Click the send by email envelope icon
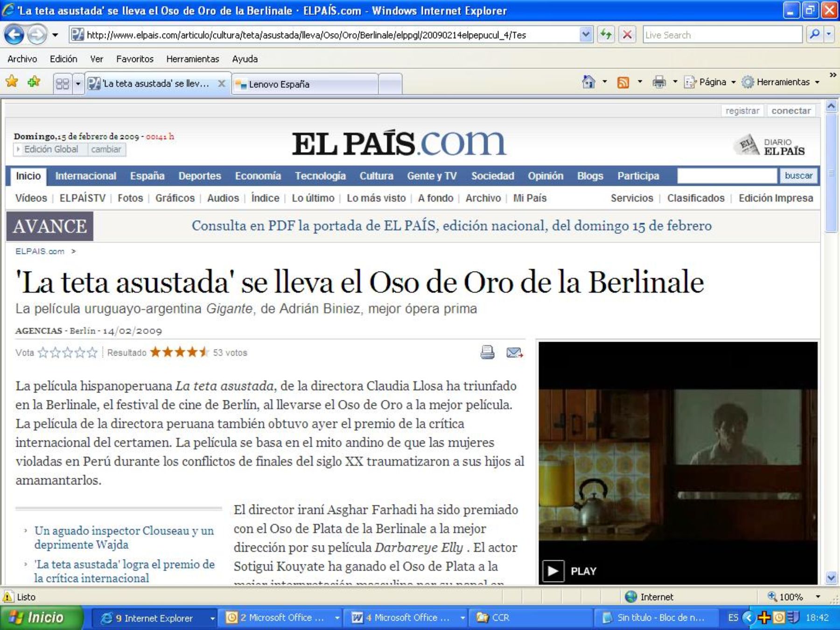 coord(514,353)
